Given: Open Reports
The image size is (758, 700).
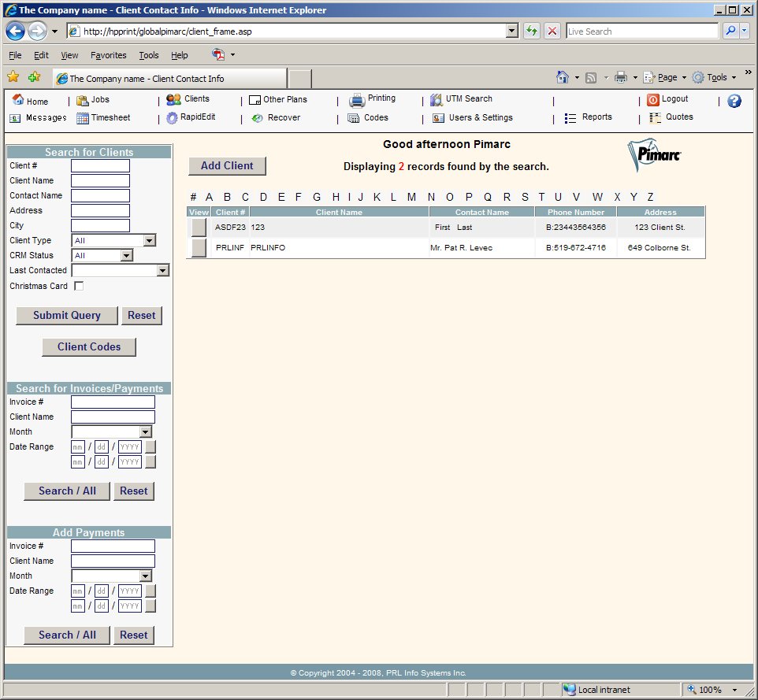Looking at the screenshot, I should tap(588, 117).
